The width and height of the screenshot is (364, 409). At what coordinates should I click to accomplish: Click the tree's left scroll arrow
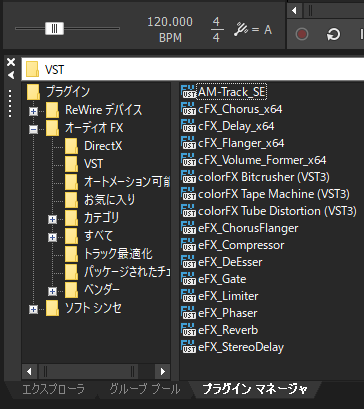pos(29,371)
